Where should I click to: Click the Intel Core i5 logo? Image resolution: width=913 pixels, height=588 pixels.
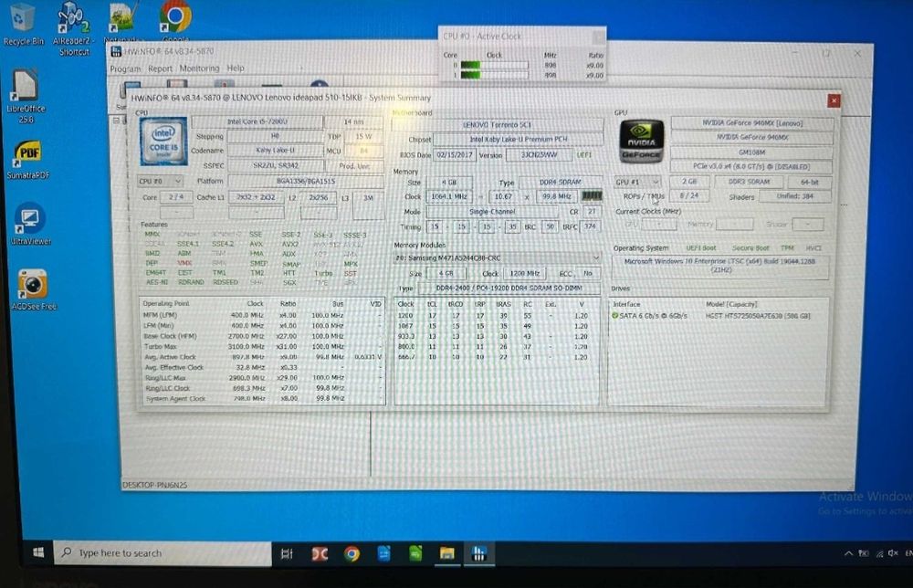[x=163, y=142]
